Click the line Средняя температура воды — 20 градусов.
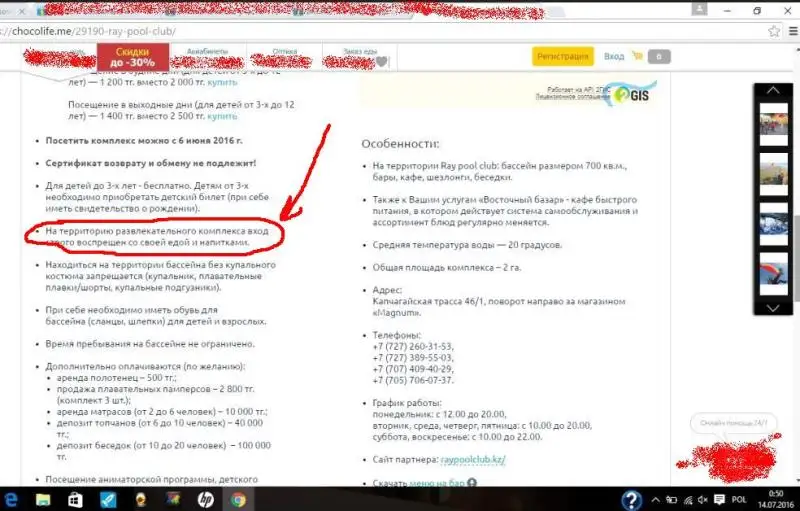This screenshot has width=800, height=511. coord(467,245)
